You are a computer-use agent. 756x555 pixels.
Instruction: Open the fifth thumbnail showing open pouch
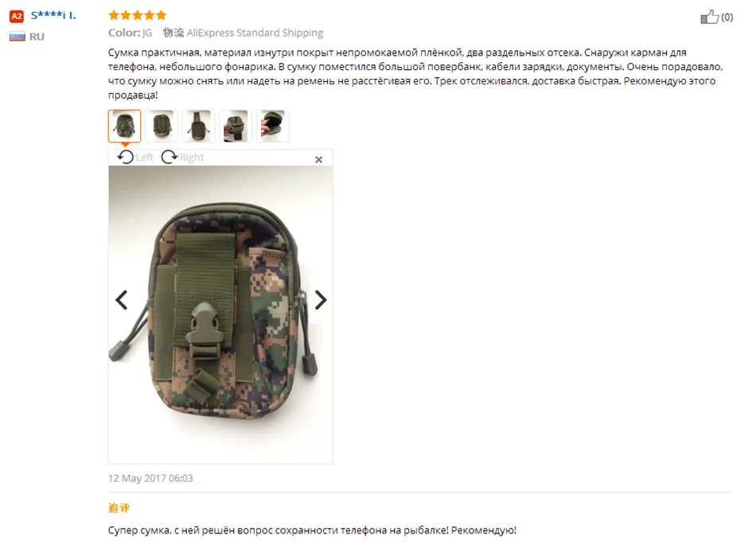click(273, 126)
